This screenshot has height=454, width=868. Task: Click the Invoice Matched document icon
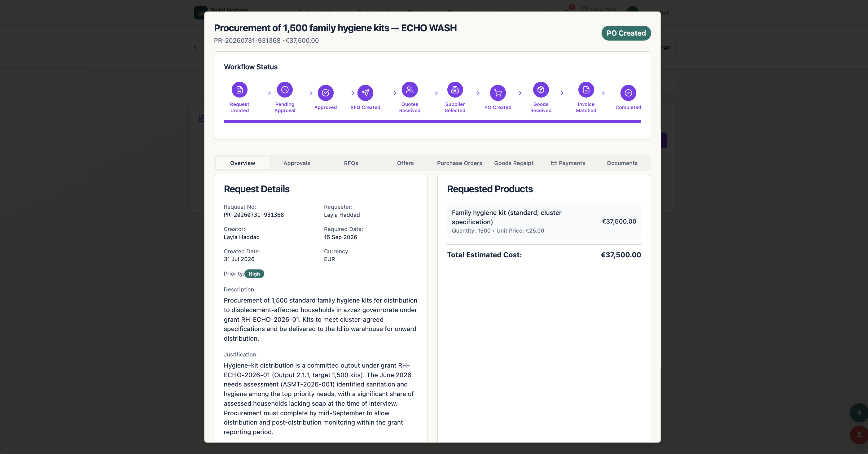586,89
